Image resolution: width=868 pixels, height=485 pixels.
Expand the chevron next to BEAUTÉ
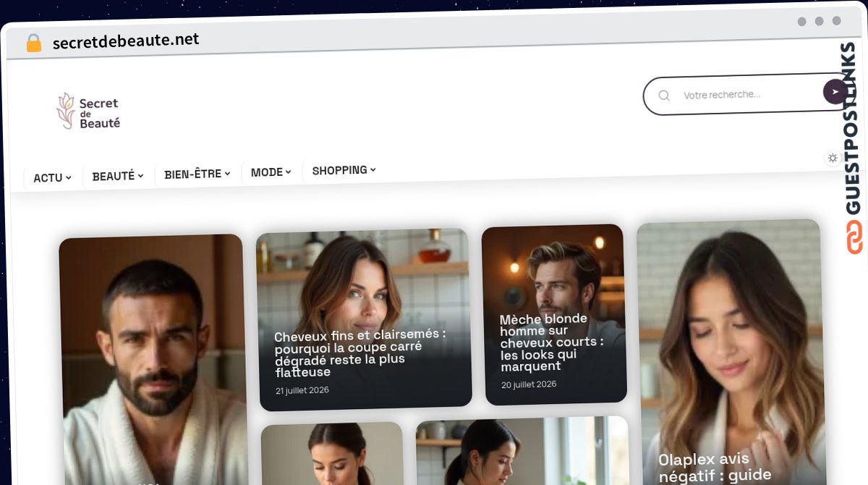[x=140, y=175]
